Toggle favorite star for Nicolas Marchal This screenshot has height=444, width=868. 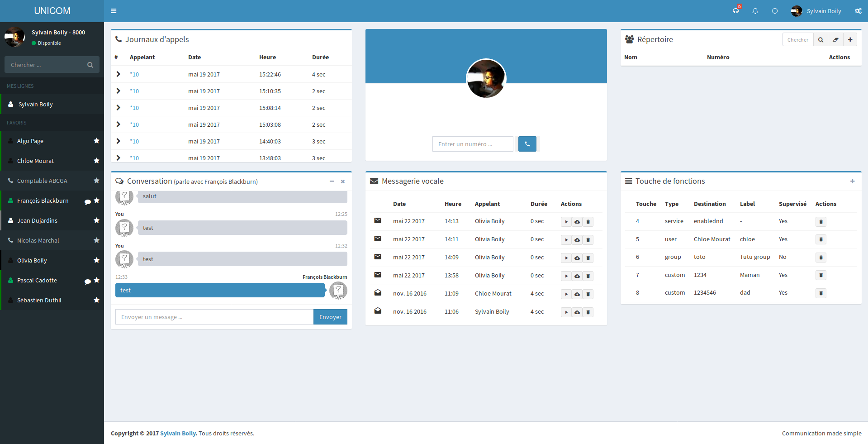tap(96, 240)
